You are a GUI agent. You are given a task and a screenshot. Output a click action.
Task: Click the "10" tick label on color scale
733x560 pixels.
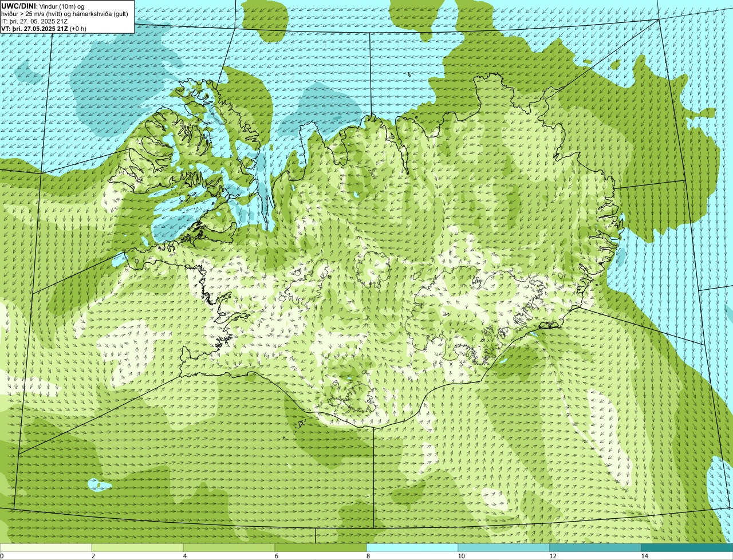461,556
